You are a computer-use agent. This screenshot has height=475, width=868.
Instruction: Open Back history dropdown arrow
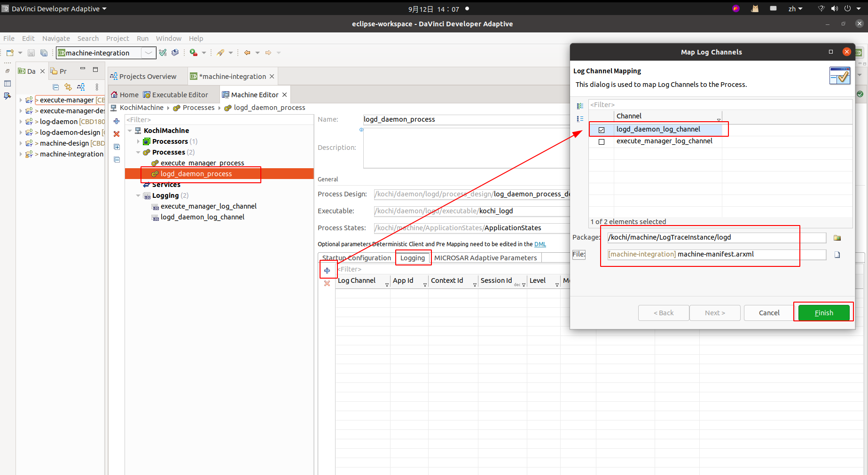258,53
